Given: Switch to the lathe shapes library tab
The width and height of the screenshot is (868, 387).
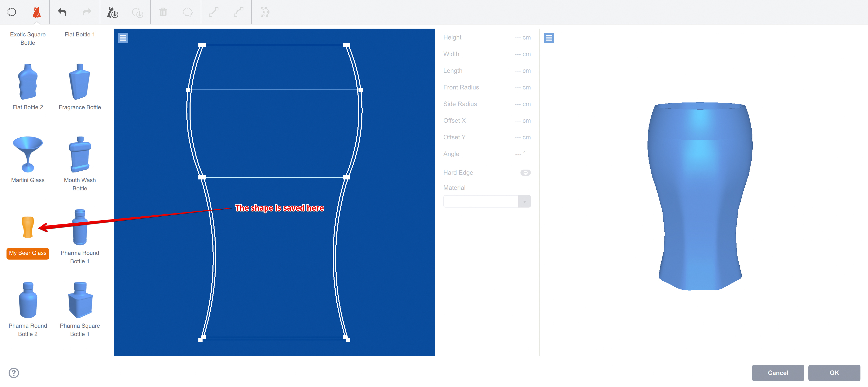Looking at the screenshot, I should 37,12.
